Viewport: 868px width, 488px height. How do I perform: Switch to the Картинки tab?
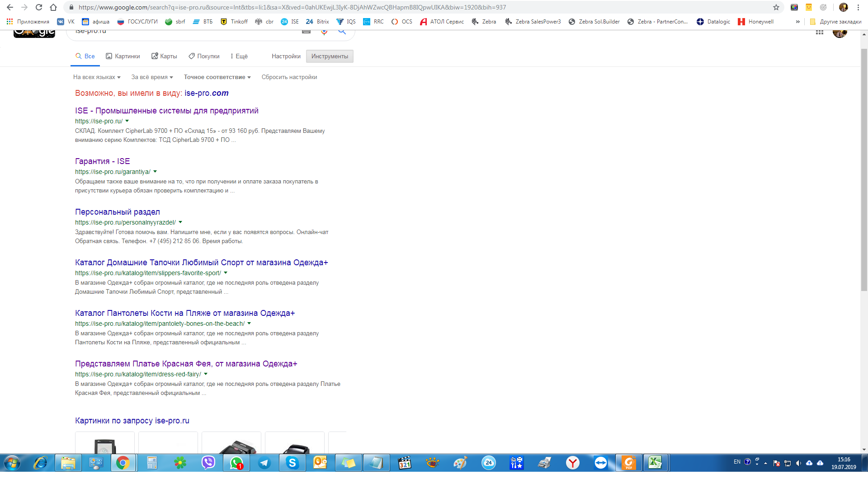123,56
